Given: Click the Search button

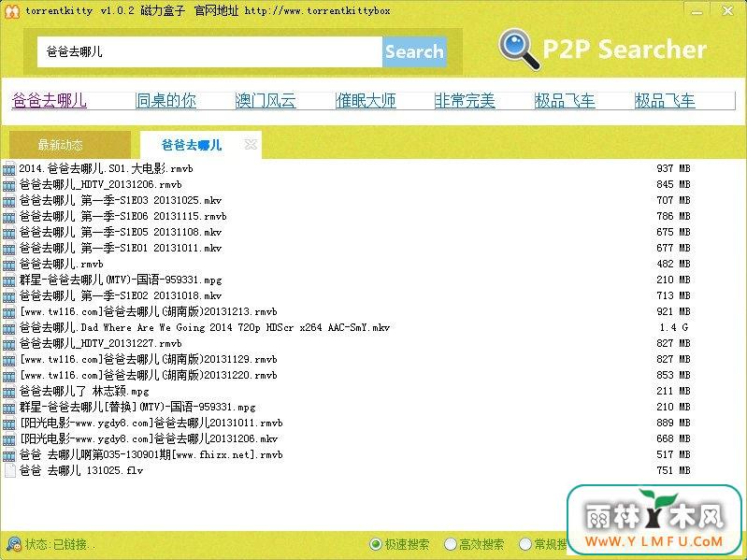Looking at the screenshot, I should (414, 51).
